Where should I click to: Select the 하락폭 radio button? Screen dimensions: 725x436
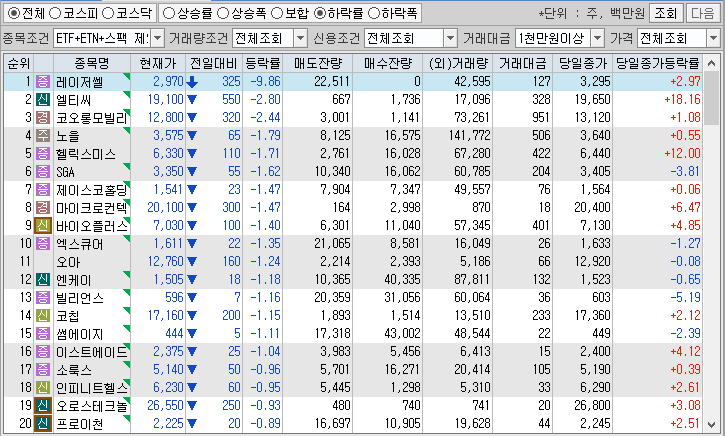pos(374,13)
